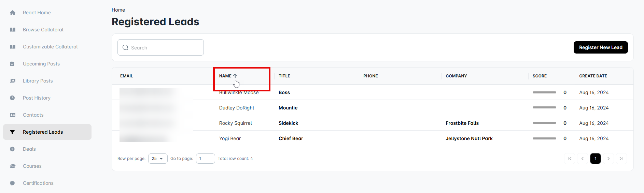
Task: Open the rows per page dropdown
Action: coord(158,159)
